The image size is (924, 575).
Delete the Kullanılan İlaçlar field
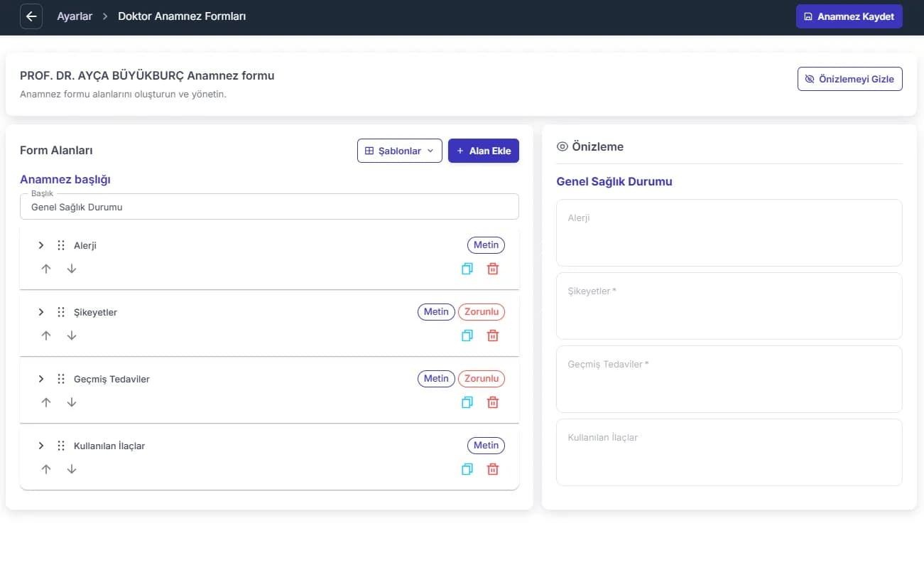tap(493, 469)
